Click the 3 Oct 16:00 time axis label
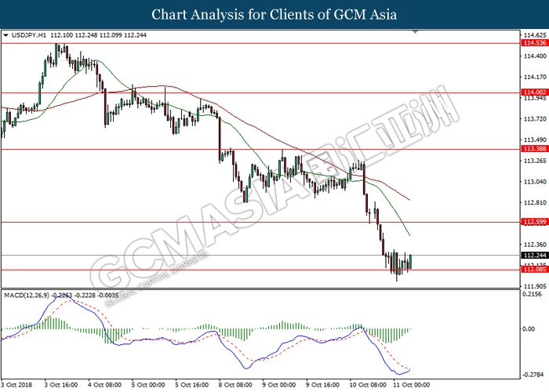Image resolution: width=549 pixels, height=392 pixels. coord(61,385)
